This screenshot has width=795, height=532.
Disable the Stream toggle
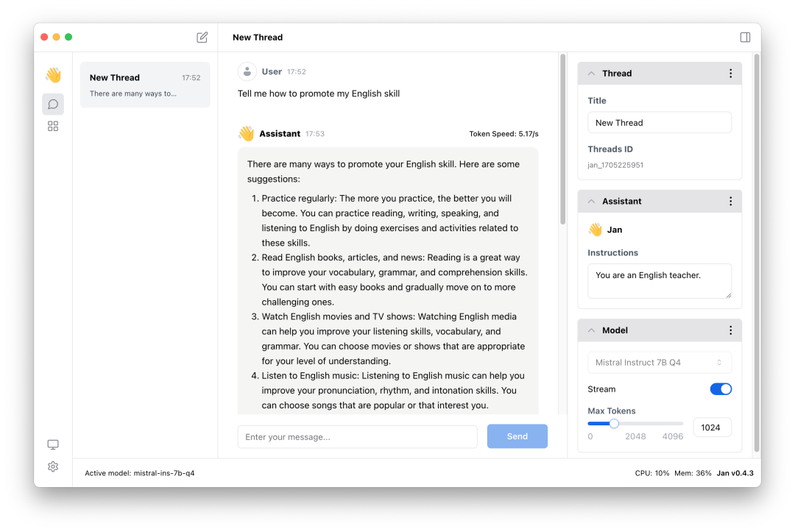tap(721, 389)
